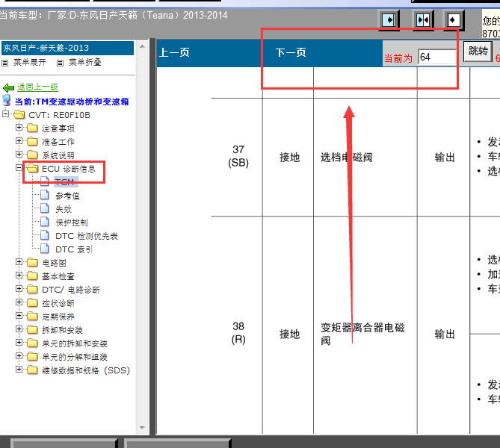
Task: Click the 返回上一级 link
Action: [37, 87]
